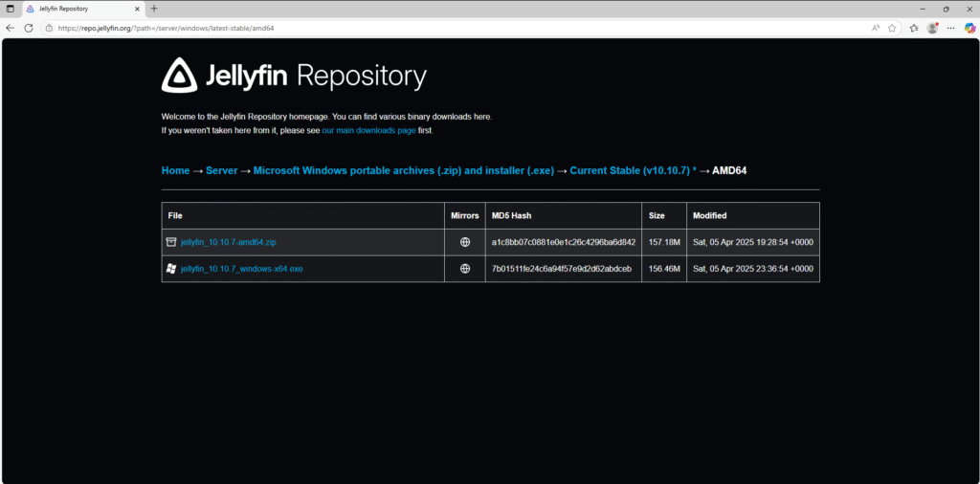Restore down the browser window
The width and height of the screenshot is (980, 484).
click(x=946, y=9)
